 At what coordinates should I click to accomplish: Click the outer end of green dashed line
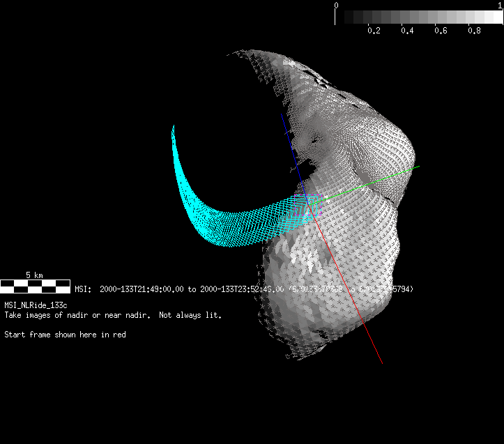418,167
